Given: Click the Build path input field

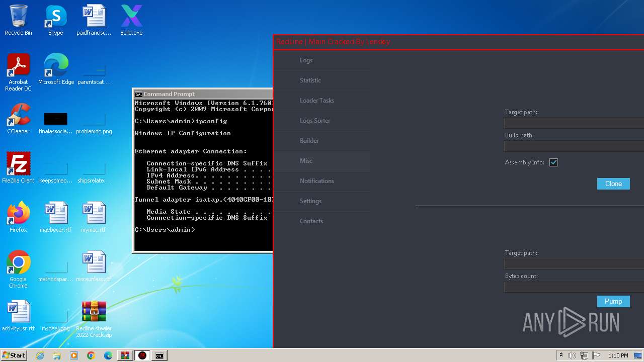Looking at the screenshot, I should 574,146.
